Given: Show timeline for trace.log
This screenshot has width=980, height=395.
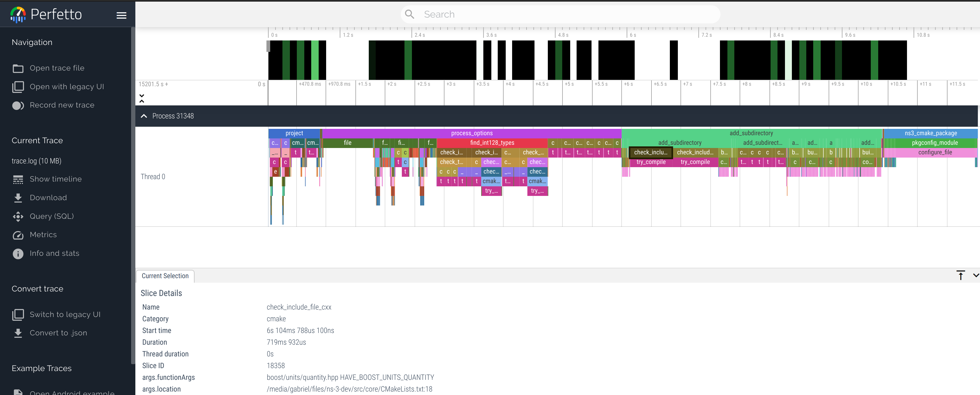Looking at the screenshot, I should 56,179.
